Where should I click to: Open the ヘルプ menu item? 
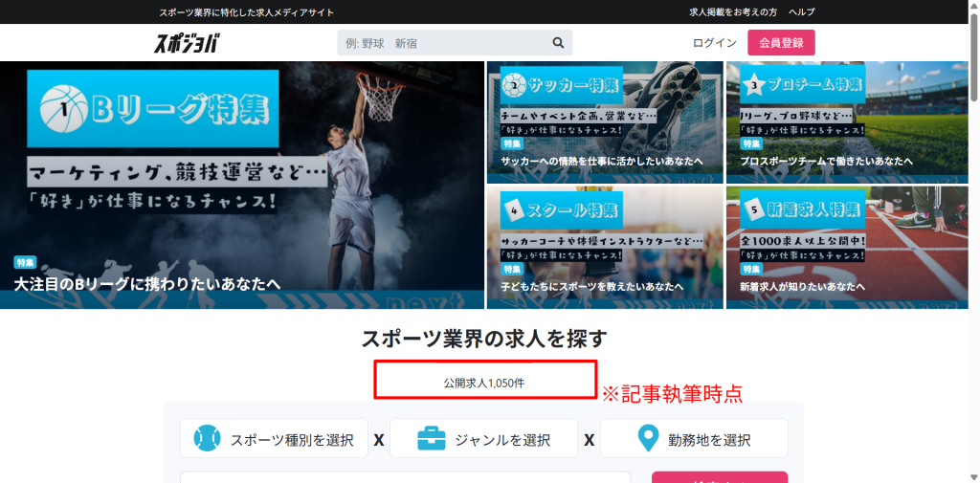click(801, 11)
